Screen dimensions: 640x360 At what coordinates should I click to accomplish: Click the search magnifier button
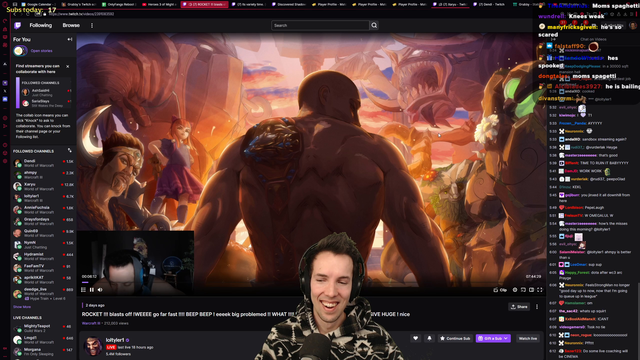374,25
